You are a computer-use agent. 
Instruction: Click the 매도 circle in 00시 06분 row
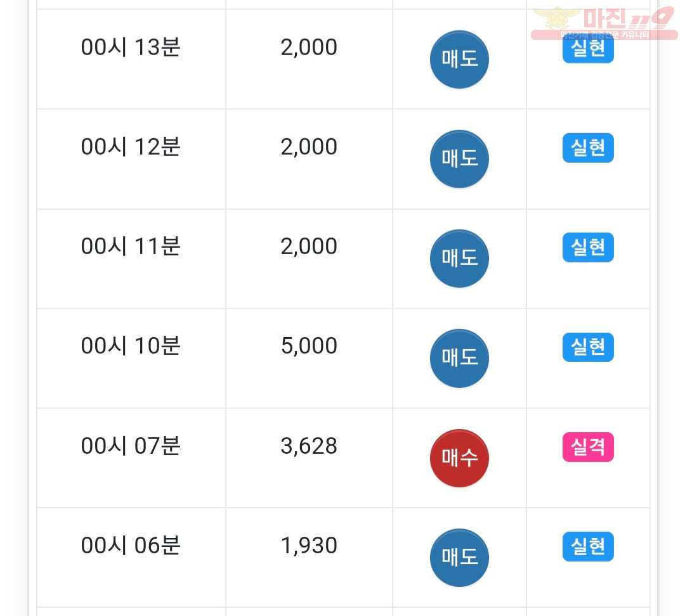[459, 558]
